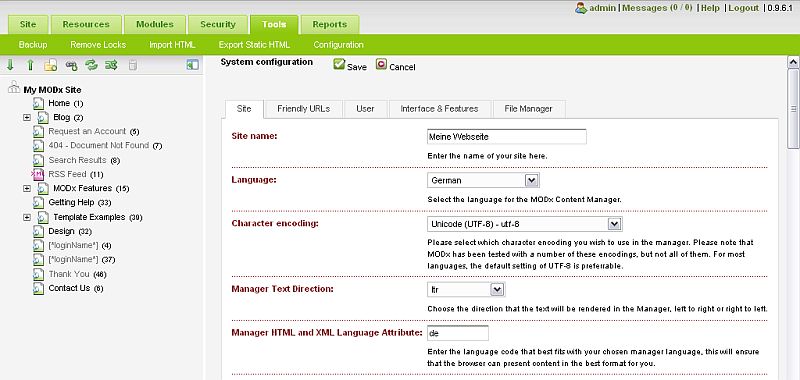Open the Language dropdown showing German

click(x=483, y=180)
